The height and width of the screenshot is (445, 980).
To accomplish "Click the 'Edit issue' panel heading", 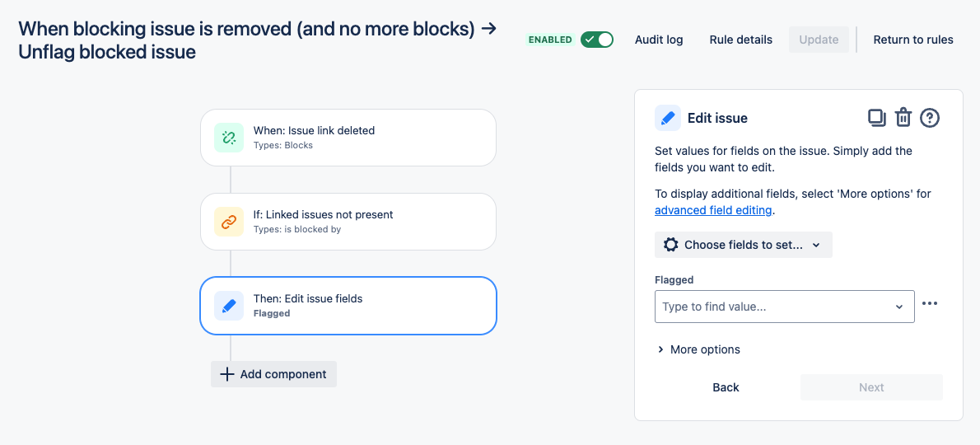I will (x=717, y=118).
